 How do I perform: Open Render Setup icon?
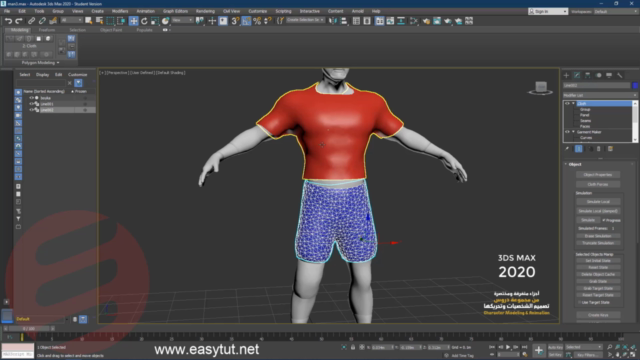click(426, 21)
